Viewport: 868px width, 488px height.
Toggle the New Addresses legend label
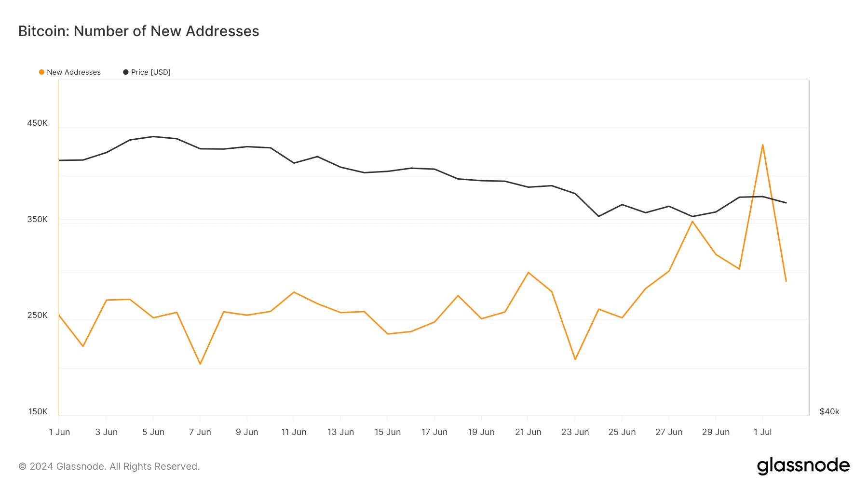click(x=74, y=72)
